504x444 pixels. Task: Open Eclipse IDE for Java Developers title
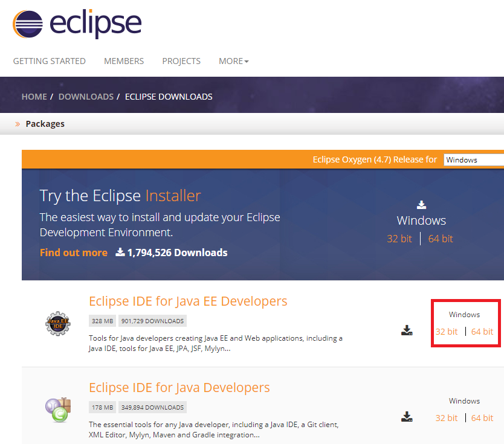tap(179, 388)
